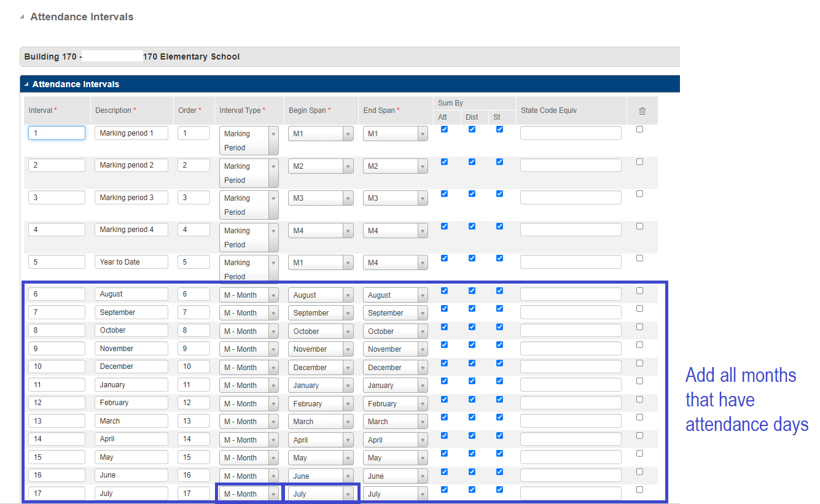Toggle St checkbox for the July row

499,489
